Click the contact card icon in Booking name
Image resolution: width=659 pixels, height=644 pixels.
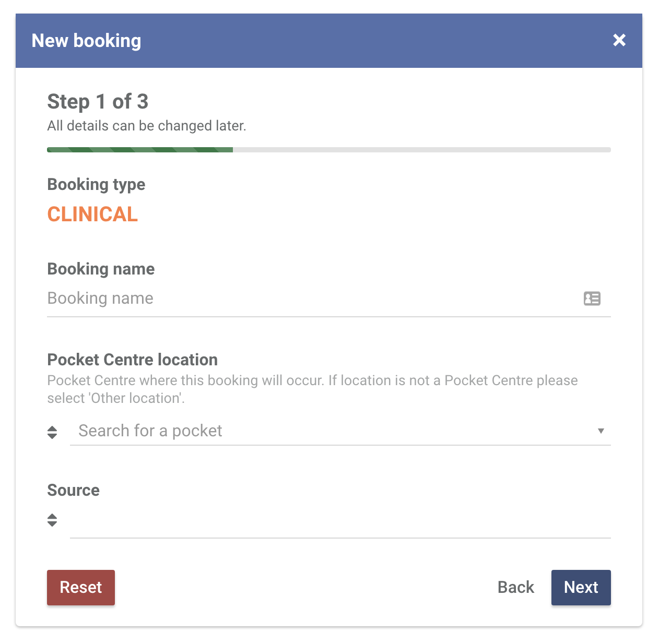pyautogui.click(x=592, y=299)
